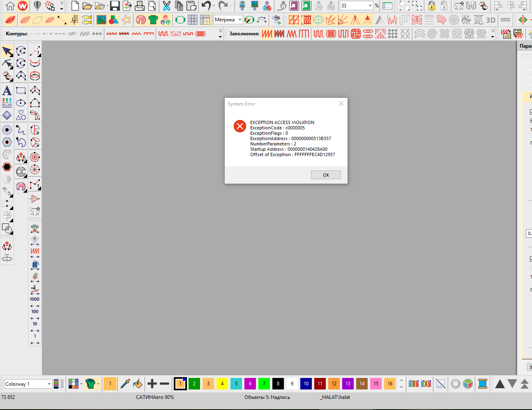
Task: Click the color picker eyedropper icon
Action: 125,384
